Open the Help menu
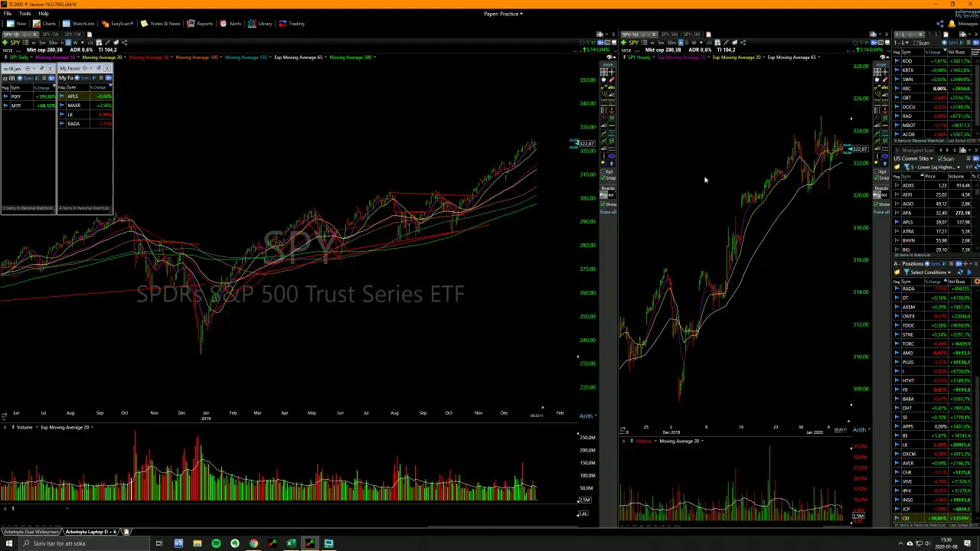 tap(43, 14)
